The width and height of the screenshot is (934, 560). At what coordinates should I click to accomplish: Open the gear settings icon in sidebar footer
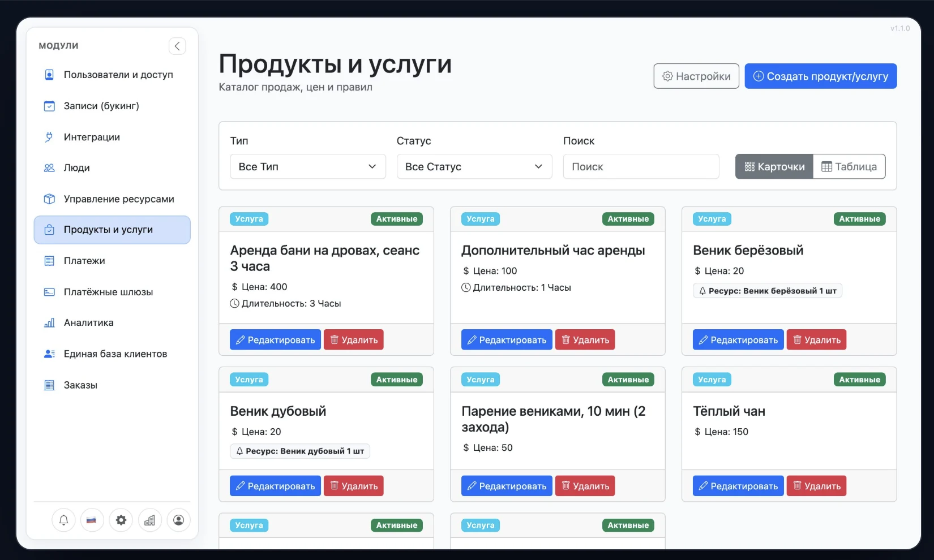(121, 520)
